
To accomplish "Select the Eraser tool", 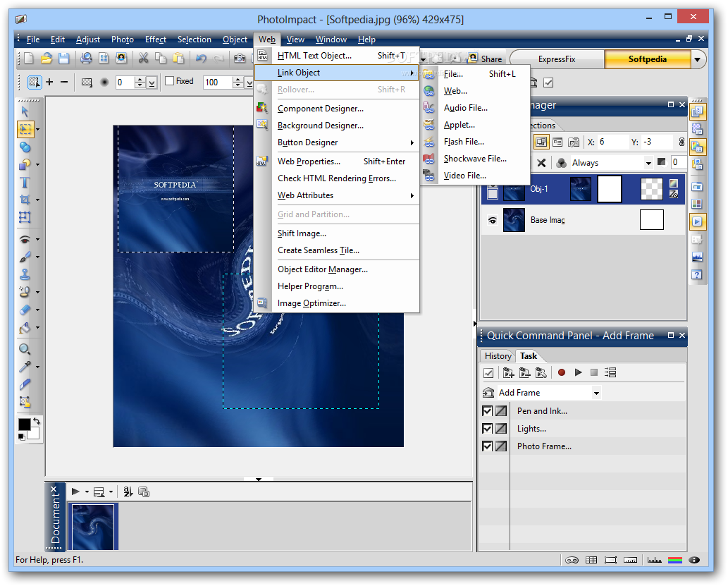I will [25, 310].
